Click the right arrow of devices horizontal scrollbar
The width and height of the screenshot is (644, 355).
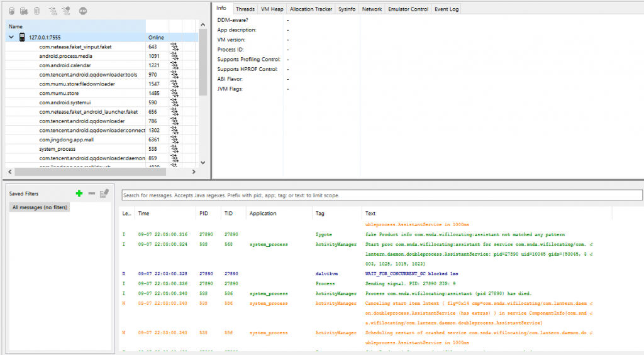194,172
